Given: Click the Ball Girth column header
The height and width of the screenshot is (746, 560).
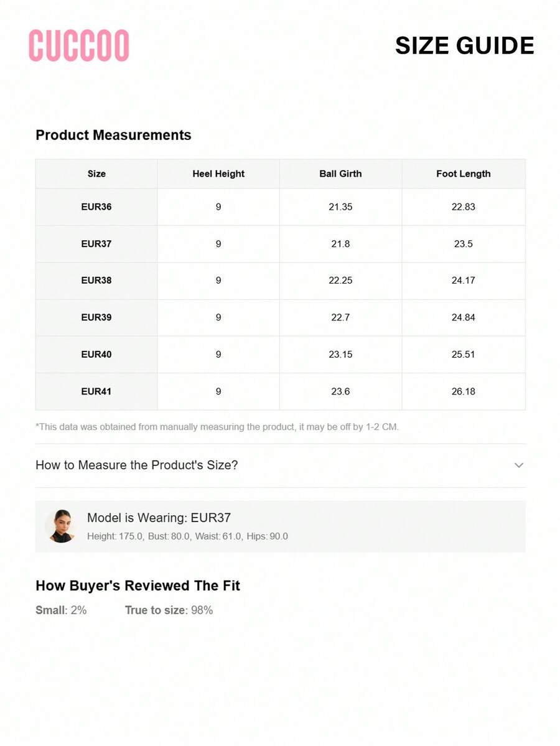Looking at the screenshot, I should point(340,174).
